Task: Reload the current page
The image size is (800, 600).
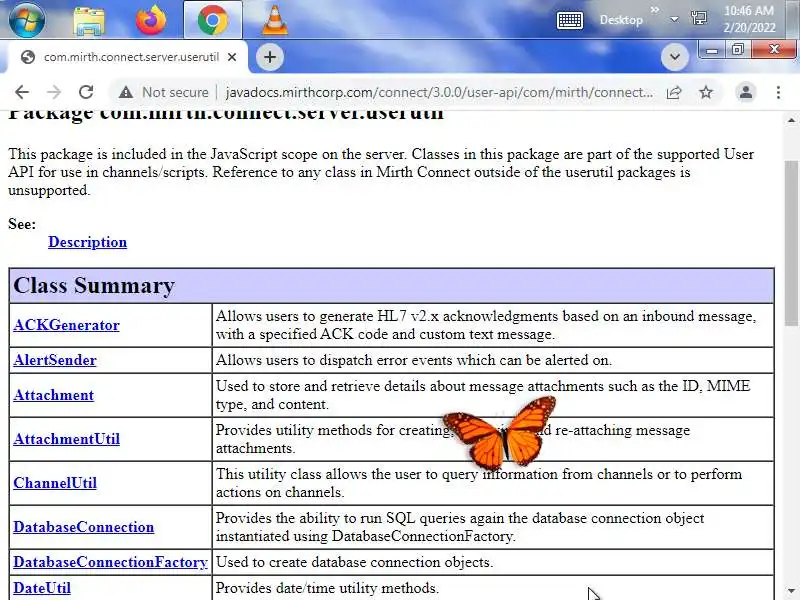Action: (x=86, y=92)
